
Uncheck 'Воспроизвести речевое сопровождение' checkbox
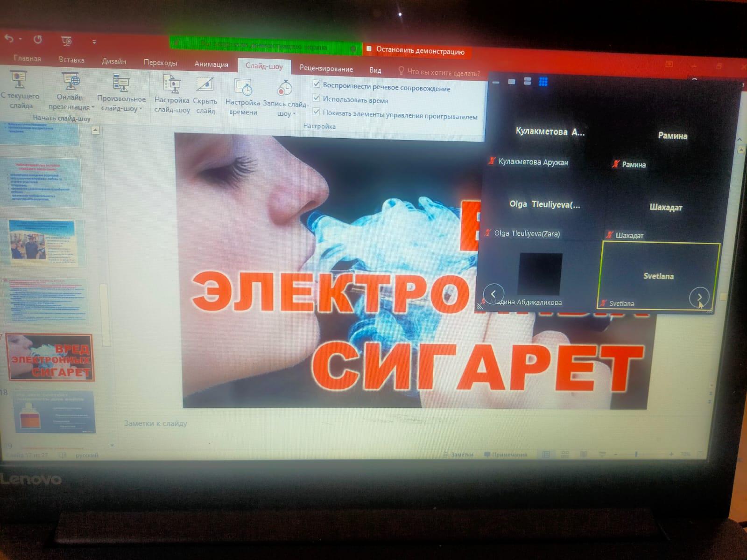click(x=317, y=84)
